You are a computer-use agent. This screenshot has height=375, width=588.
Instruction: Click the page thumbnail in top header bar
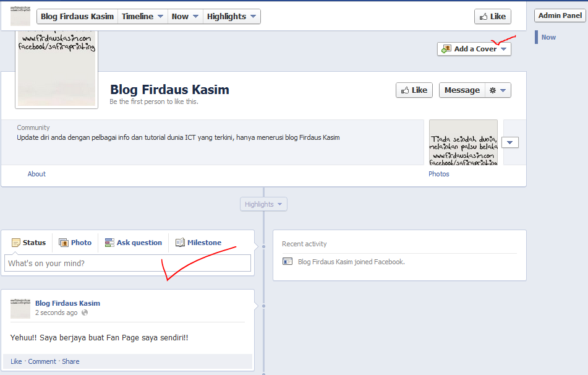tap(20, 16)
